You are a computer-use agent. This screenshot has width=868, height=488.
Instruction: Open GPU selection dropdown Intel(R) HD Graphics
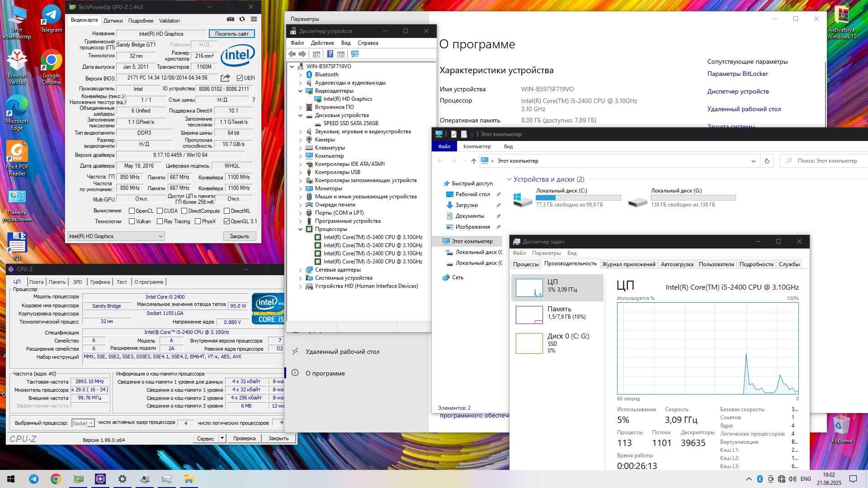[116, 236]
